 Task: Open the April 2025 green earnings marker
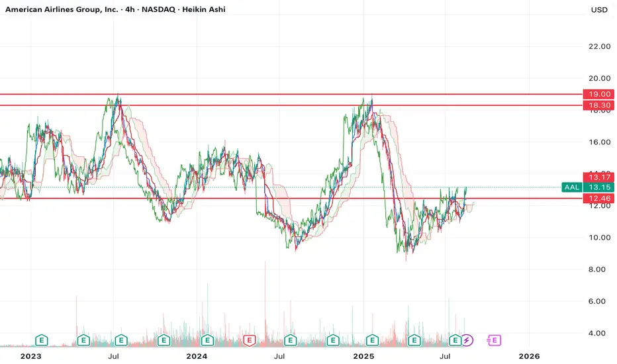(x=414, y=340)
